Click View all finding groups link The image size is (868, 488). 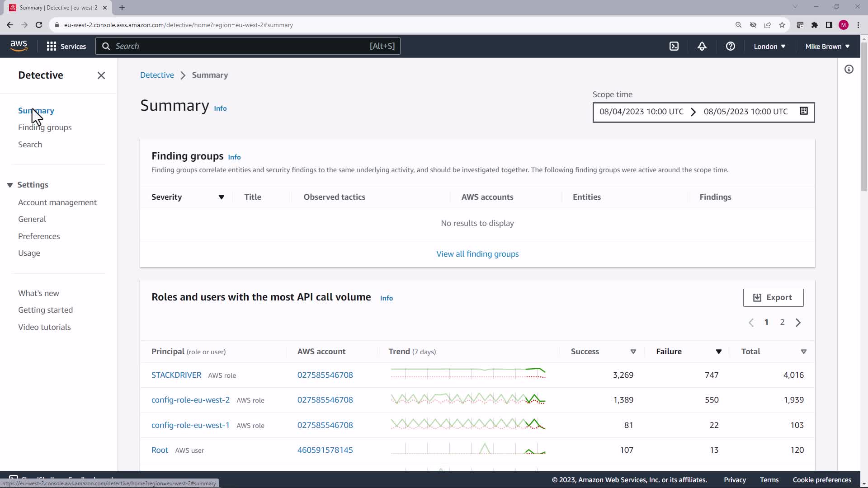477,254
